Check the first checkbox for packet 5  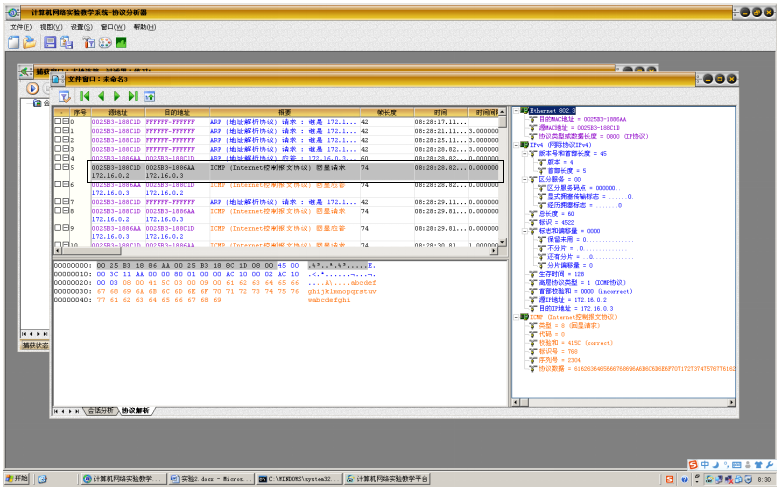[x=57, y=167]
